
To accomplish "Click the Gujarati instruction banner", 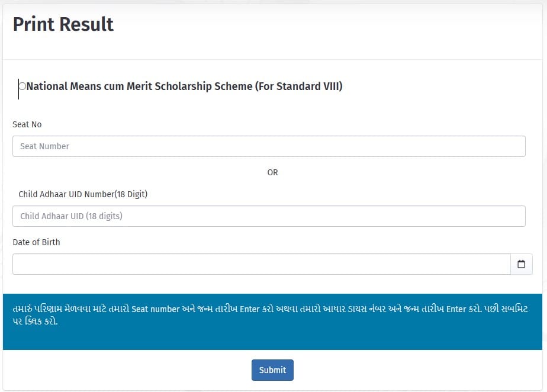I will point(273,319).
